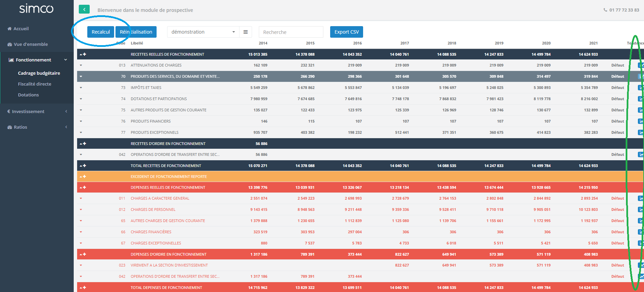The image size is (644, 292).
Task: Open chart icon for PRODUITS FINANCIERS row
Action: [641, 121]
